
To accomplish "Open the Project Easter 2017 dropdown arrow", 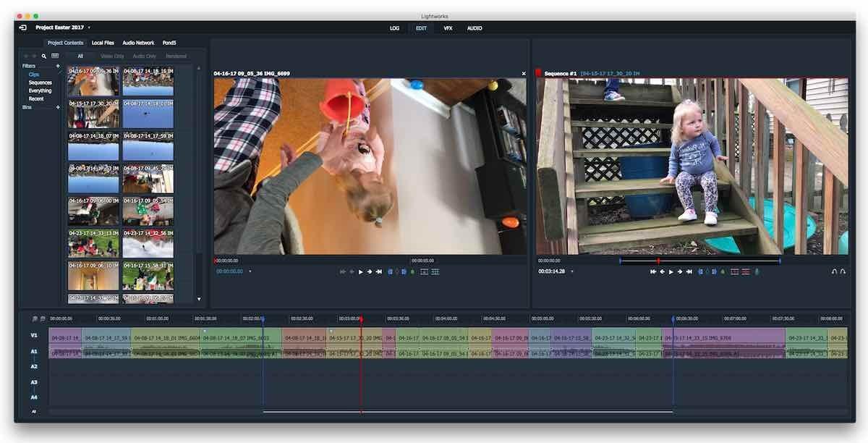I will click(x=89, y=28).
